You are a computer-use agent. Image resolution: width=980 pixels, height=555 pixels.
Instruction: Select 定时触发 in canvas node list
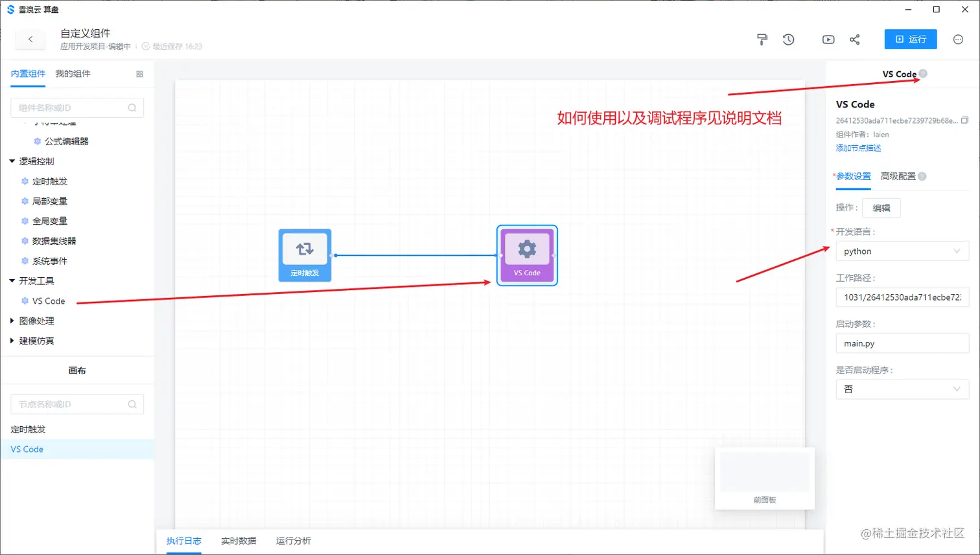(x=77, y=429)
